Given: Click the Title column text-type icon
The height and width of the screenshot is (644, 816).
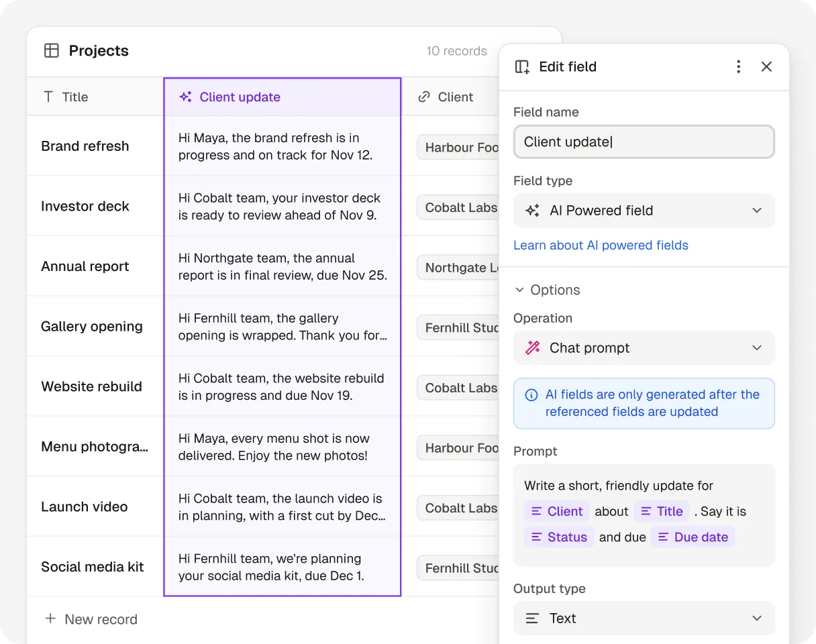Looking at the screenshot, I should (48, 97).
